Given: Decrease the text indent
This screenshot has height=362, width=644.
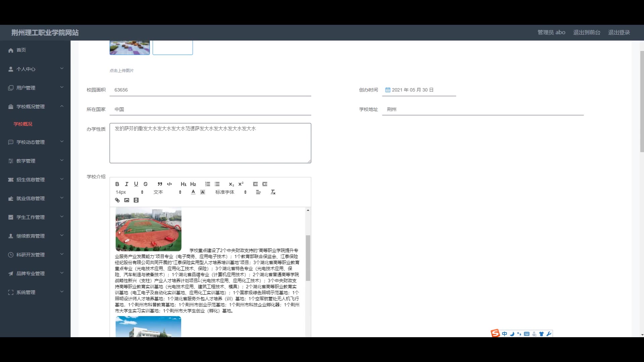Looking at the screenshot, I should click(255, 184).
